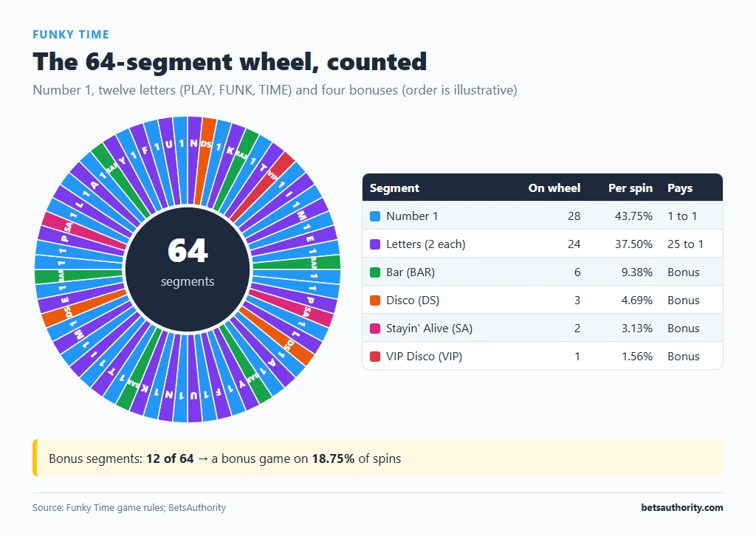Click the 'Stayin' Alive (SA)' row label
756x536 pixels.
tap(429, 329)
